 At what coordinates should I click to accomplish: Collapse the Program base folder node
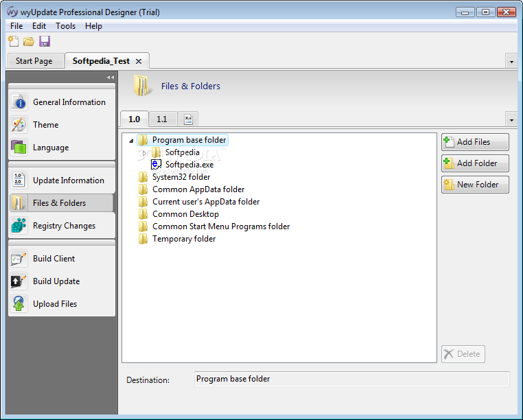[x=131, y=141]
